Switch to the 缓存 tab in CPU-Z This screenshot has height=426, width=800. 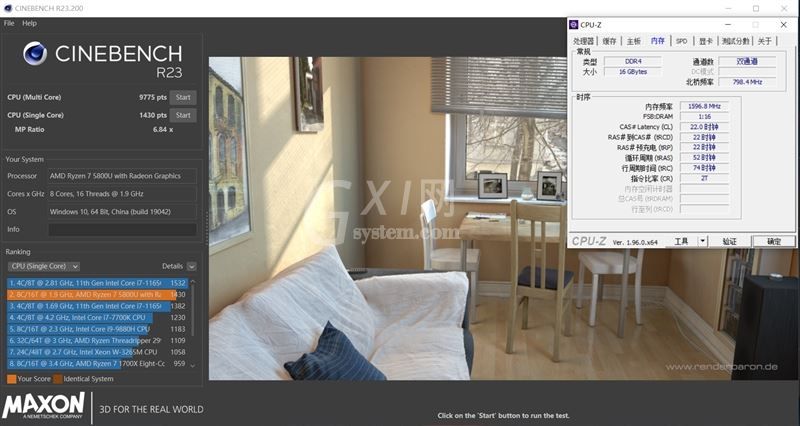click(x=609, y=41)
